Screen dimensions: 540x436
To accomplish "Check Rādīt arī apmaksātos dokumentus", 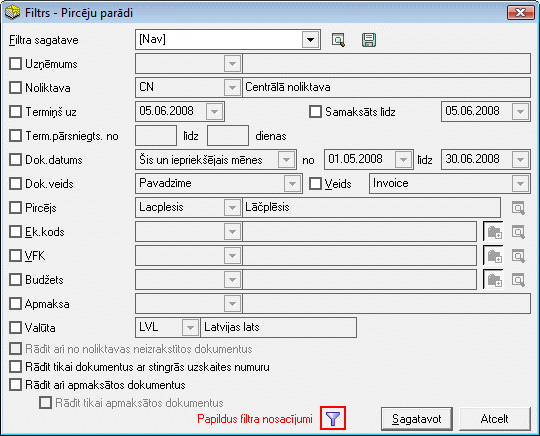I will pyautogui.click(x=15, y=385).
